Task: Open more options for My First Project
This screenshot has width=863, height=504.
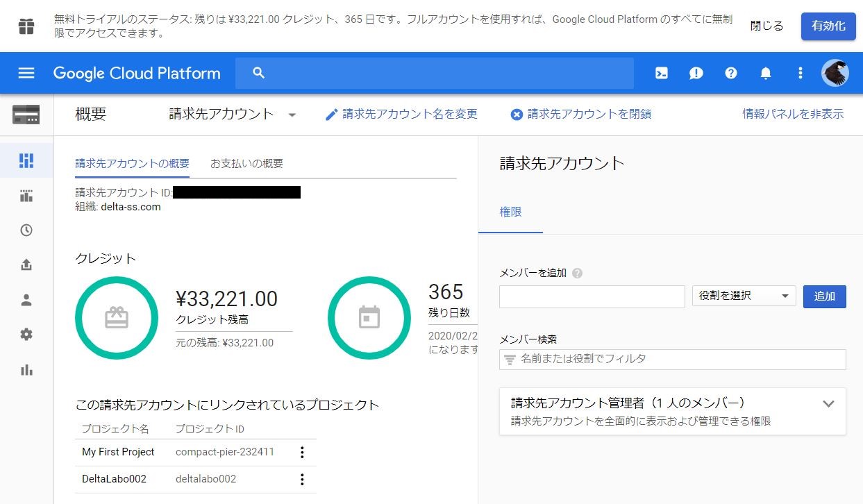Action: 301,453
